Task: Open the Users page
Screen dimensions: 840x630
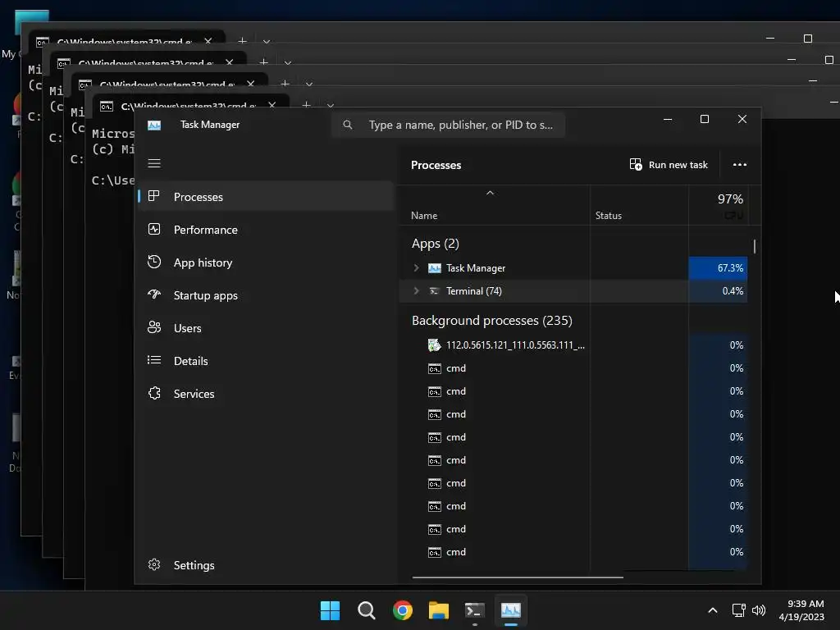Action: (266, 328)
